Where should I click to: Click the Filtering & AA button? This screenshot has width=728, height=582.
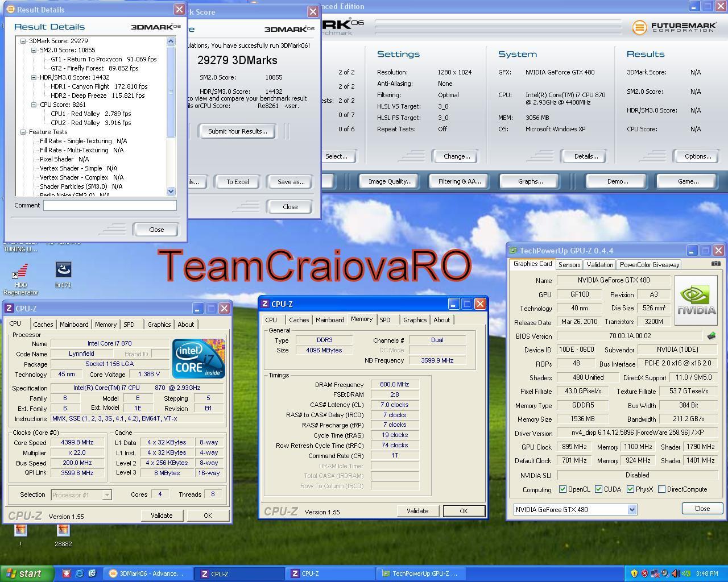point(460,181)
